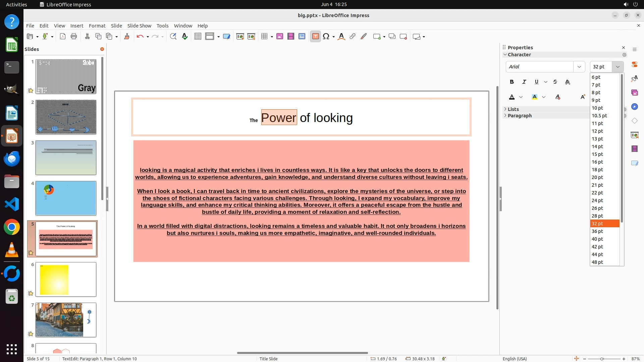Open the Format menu
Image resolution: width=644 pixels, height=362 pixels.
[x=97, y=26]
